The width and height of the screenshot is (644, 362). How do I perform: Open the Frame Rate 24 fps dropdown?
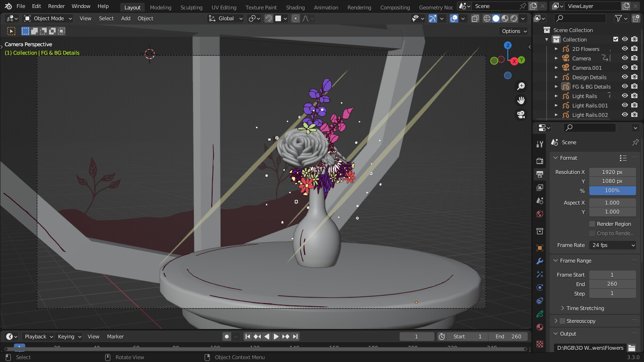click(x=612, y=245)
